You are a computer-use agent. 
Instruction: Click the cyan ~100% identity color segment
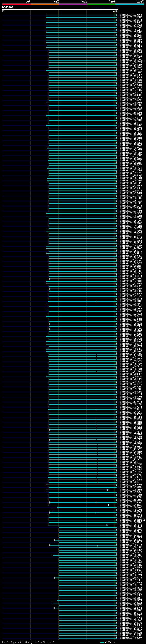pyautogui.click(x=129, y=4)
